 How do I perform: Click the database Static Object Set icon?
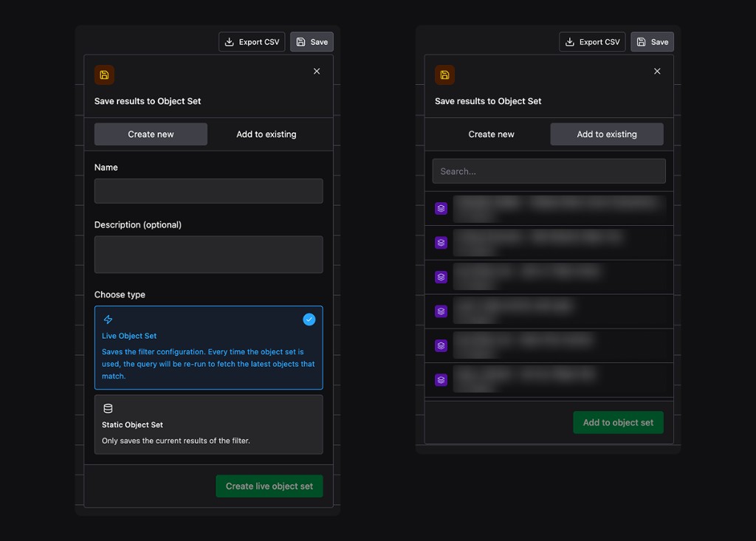click(x=108, y=408)
